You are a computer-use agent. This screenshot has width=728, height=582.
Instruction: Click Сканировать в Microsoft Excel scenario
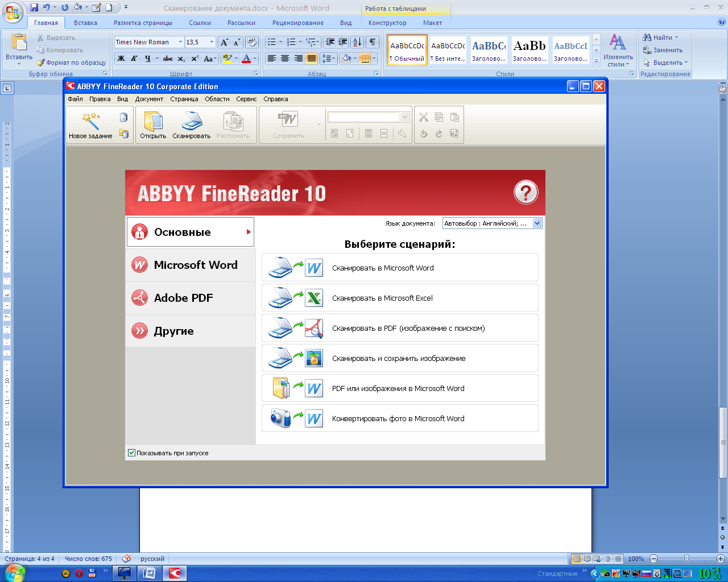(x=400, y=298)
